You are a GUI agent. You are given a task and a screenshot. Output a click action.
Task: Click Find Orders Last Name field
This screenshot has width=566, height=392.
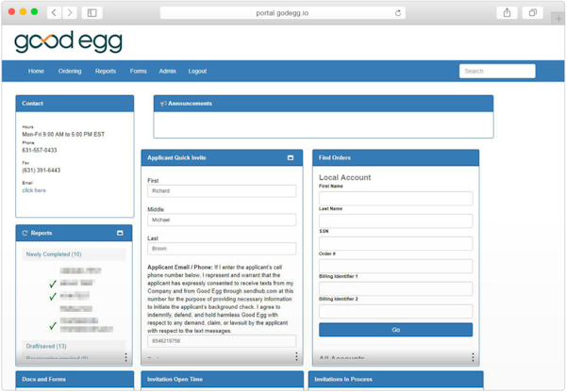pyautogui.click(x=395, y=221)
